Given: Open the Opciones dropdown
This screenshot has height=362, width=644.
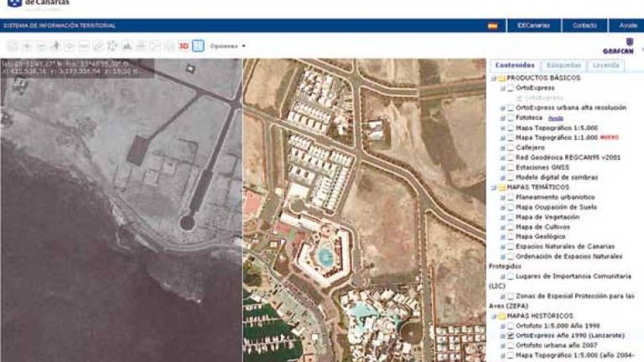Looking at the screenshot, I should click(228, 46).
